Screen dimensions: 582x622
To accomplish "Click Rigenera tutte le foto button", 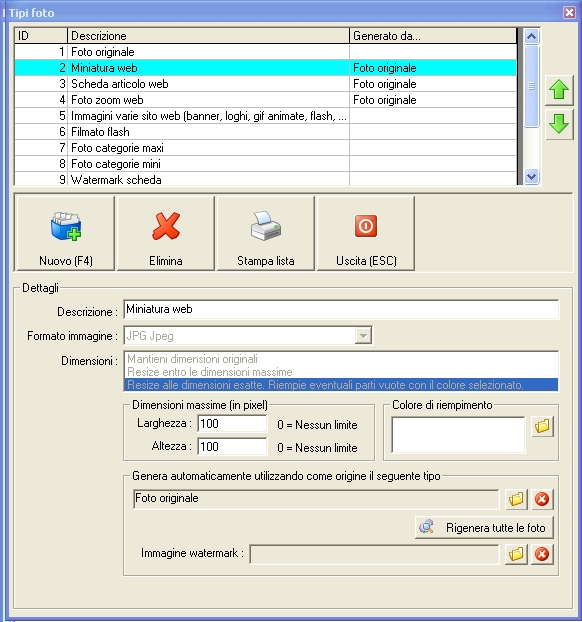I will pos(484,528).
